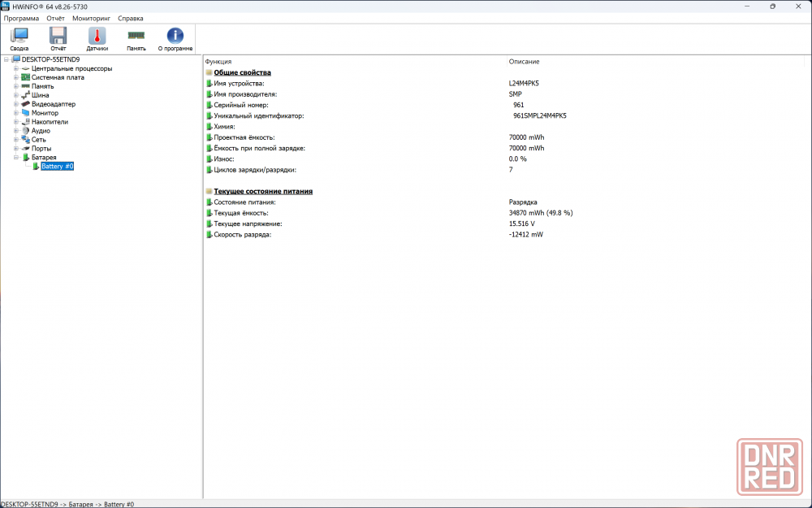The image size is (812, 508).
Task: Open О программе info icon
Action: click(175, 37)
